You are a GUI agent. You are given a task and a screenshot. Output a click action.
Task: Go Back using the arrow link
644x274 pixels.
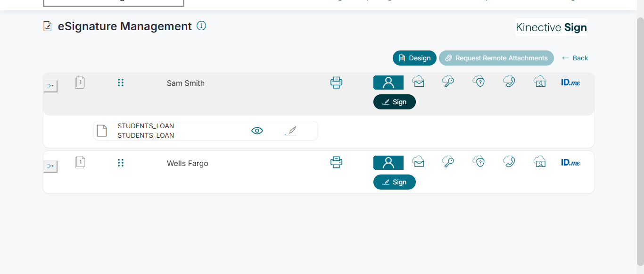(575, 58)
